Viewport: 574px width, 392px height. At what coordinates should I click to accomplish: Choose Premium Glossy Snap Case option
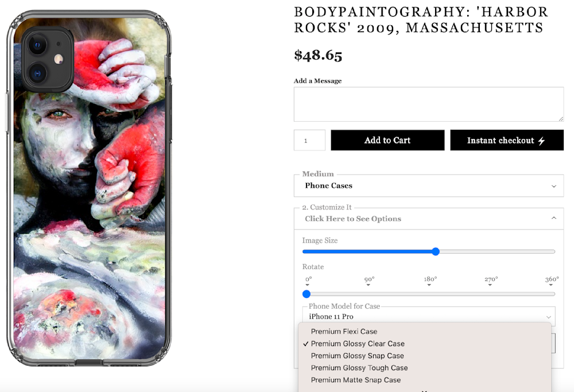[357, 356]
